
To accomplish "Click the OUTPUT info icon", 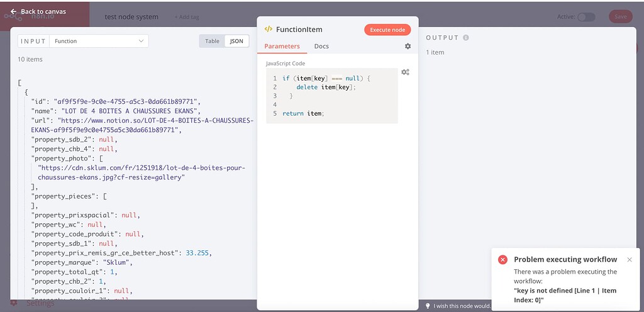I will pyautogui.click(x=466, y=38).
